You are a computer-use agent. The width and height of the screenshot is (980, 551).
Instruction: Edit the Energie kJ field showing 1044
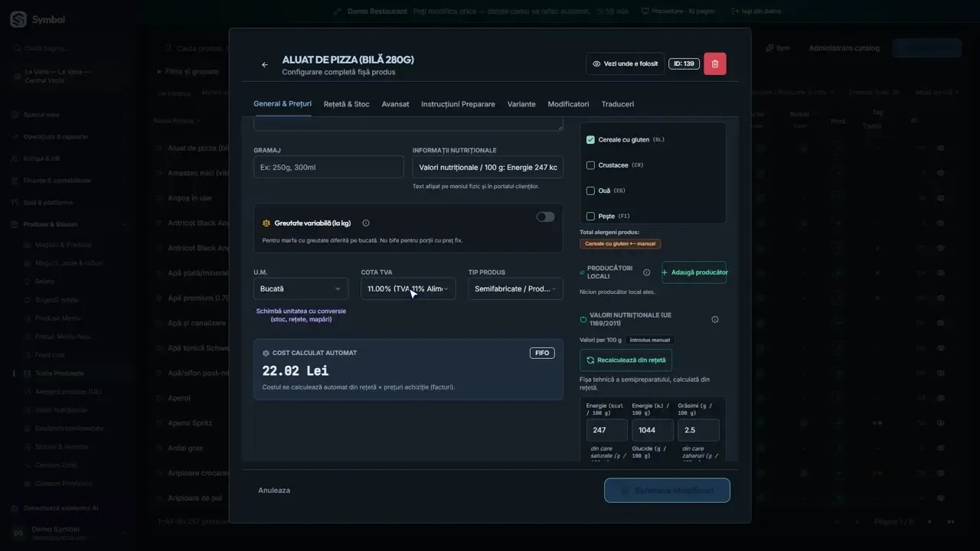coord(652,430)
